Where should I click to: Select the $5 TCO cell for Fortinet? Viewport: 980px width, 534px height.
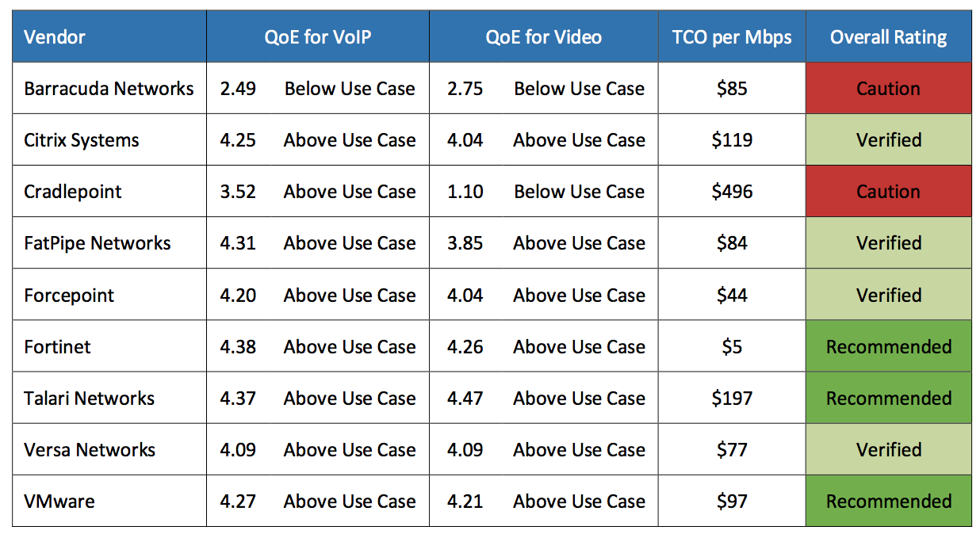tap(731, 347)
